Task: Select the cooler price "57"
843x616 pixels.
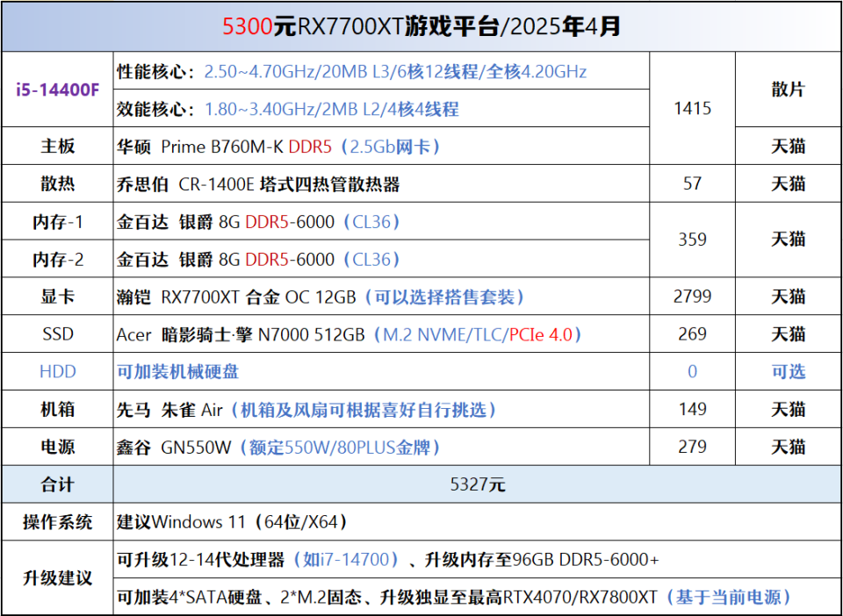Action: click(x=693, y=183)
